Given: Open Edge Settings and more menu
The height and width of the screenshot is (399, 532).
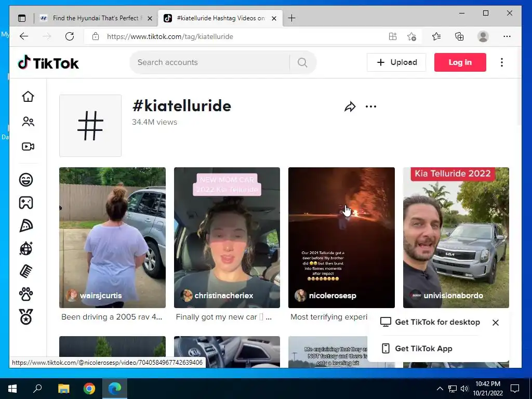Looking at the screenshot, I should [x=507, y=36].
